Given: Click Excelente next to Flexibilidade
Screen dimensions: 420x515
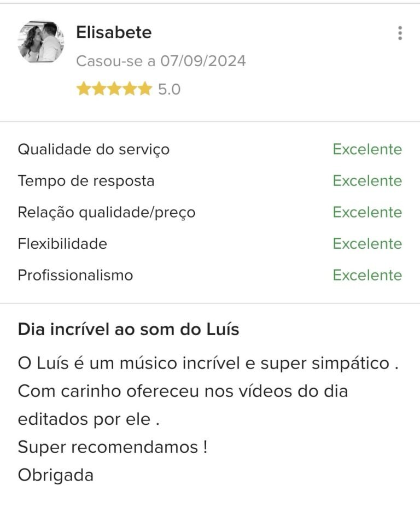Looking at the screenshot, I should 367,243.
